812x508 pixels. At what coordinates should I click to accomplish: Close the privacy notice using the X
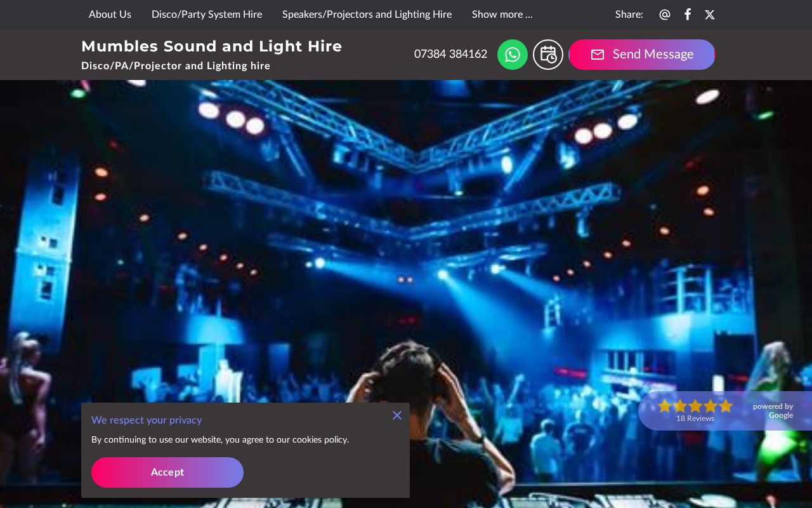(397, 415)
